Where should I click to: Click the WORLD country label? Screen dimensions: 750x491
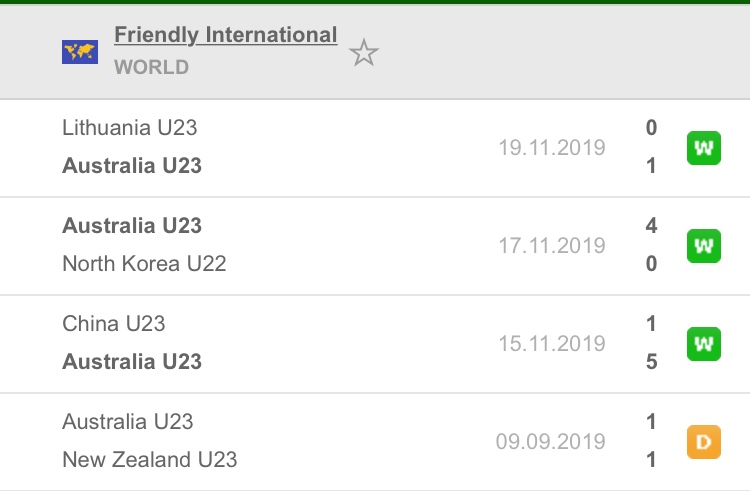click(x=152, y=67)
